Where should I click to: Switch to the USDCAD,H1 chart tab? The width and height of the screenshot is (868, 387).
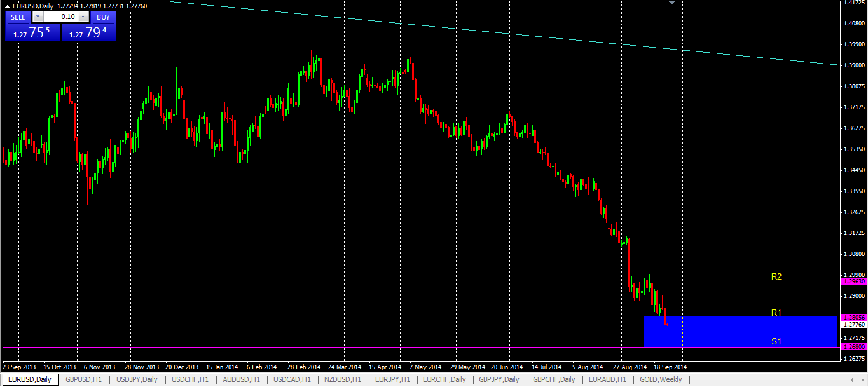pos(293,379)
